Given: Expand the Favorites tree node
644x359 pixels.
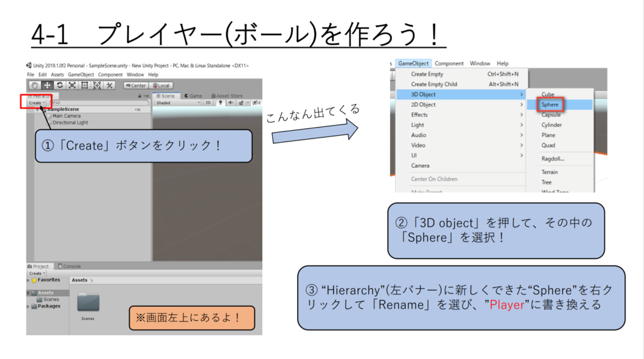Looking at the screenshot, I should [x=28, y=280].
